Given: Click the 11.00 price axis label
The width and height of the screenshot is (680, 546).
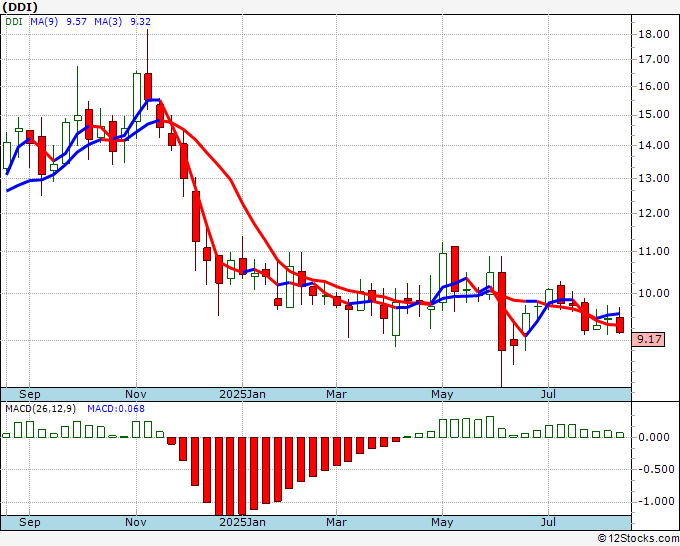Looking at the screenshot, I should (x=654, y=251).
